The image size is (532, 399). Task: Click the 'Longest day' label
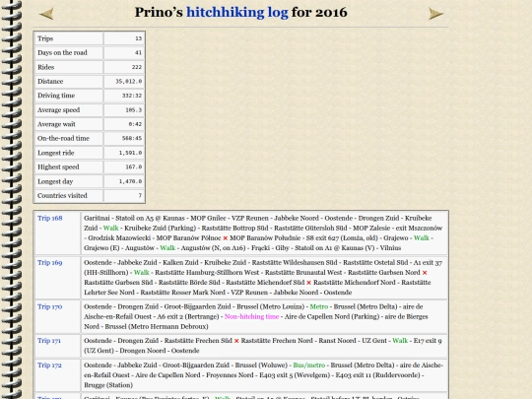click(x=55, y=181)
